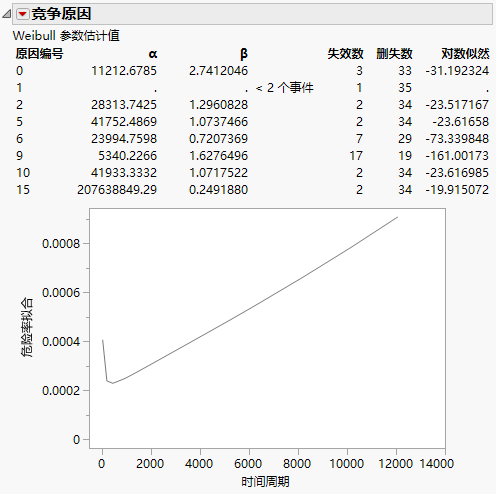Select α value 207638849.29
496x494 pixels.
117,190
